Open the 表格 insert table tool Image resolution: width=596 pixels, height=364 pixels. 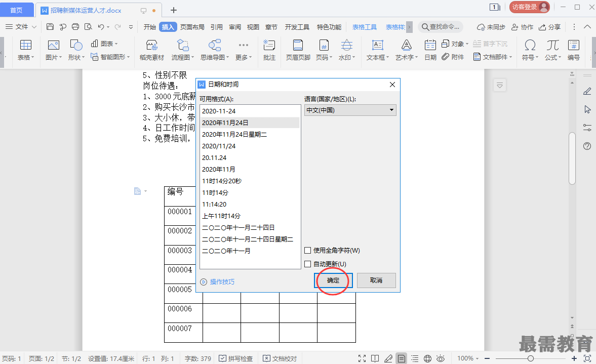[x=25, y=50]
